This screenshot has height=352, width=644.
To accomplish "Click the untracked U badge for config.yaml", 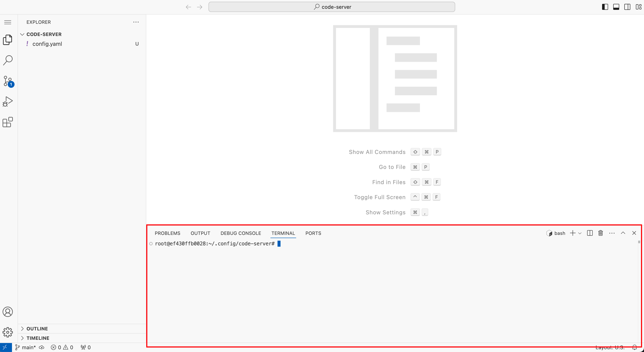I will [137, 44].
